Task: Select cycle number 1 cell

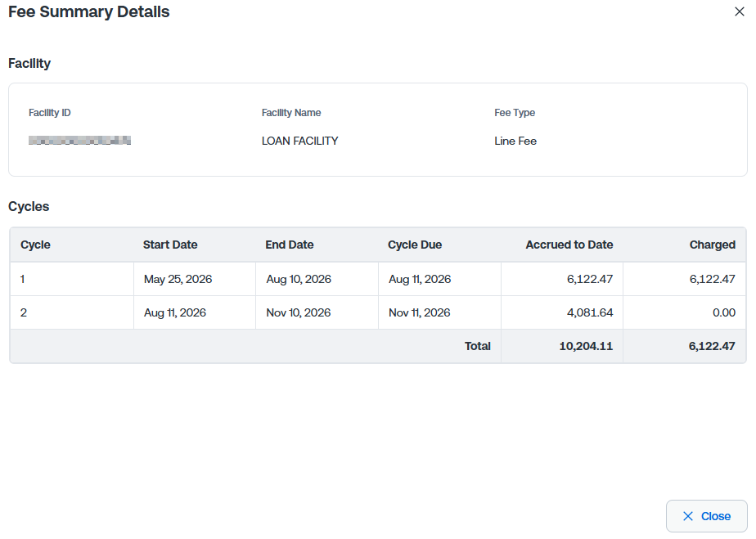Action: [x=72, y=279]
